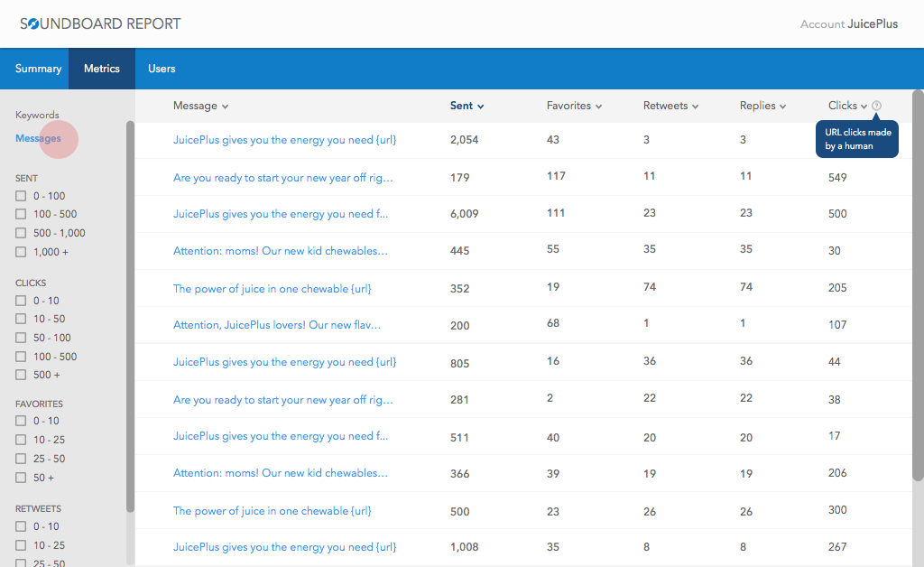Screen dimensions: 924x567
Task: Enable the Clicks 50 - 100 filter
Action: click(22, 338)
